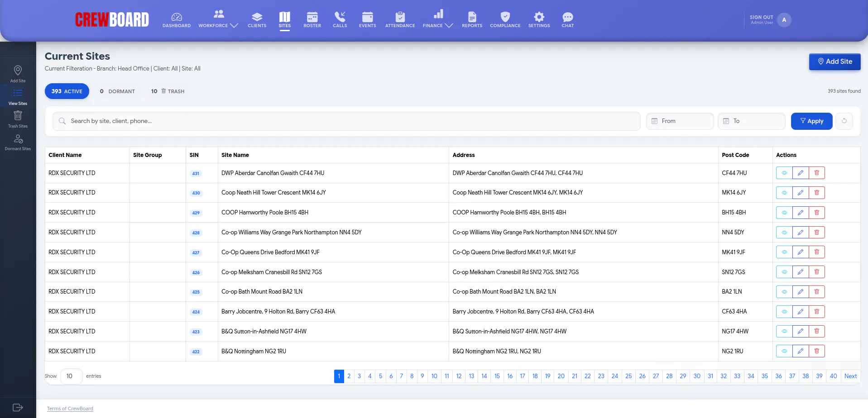View the Co-op Bath Mount Road site
The height and width of the screenshot is (418, 868).
[x=784, y=292]
